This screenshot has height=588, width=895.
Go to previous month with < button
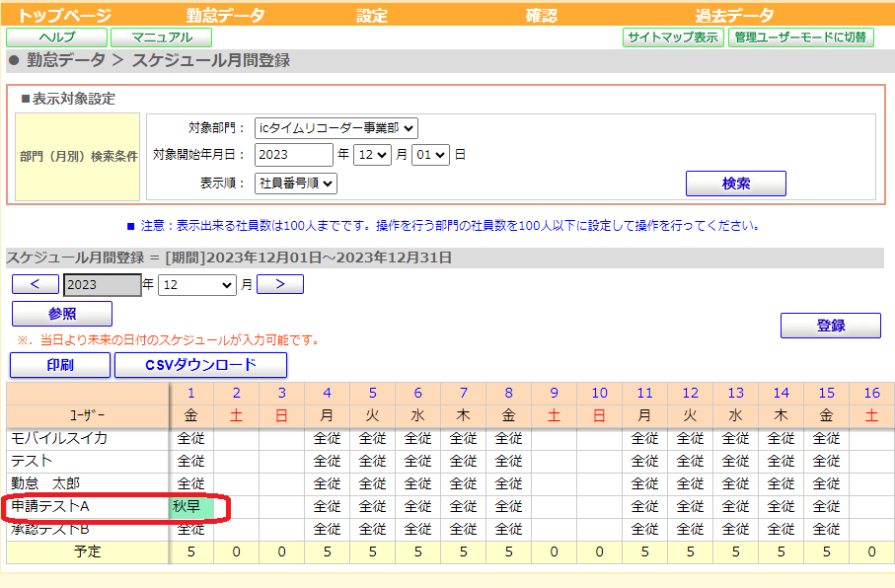click(x=36, y=284)
